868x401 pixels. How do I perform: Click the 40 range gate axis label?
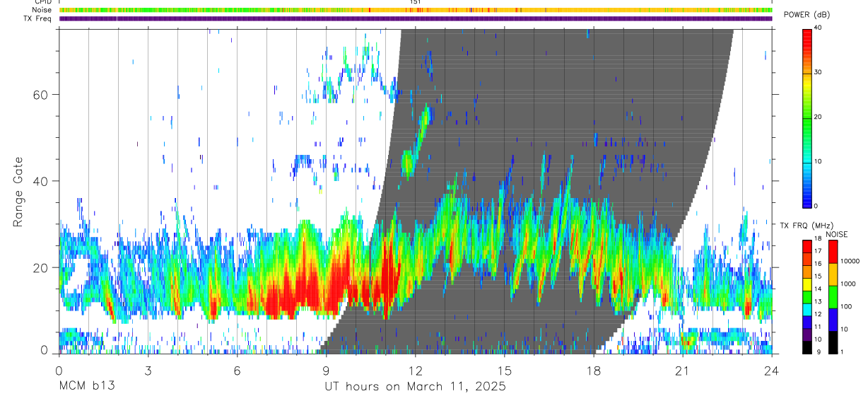tap(40, 181)
